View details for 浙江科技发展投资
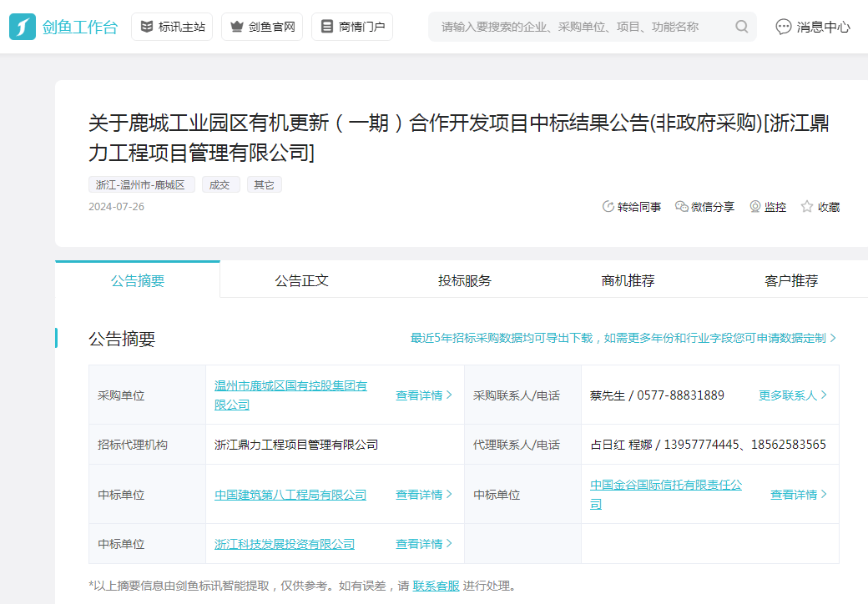This screenshot has height=604, width=868. pos(424,544)
